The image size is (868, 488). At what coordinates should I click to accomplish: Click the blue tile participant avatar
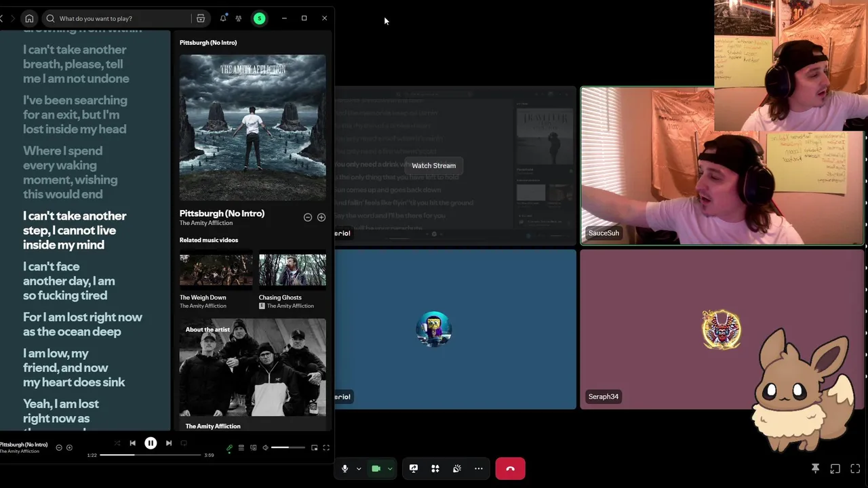[x=434, y=329]
